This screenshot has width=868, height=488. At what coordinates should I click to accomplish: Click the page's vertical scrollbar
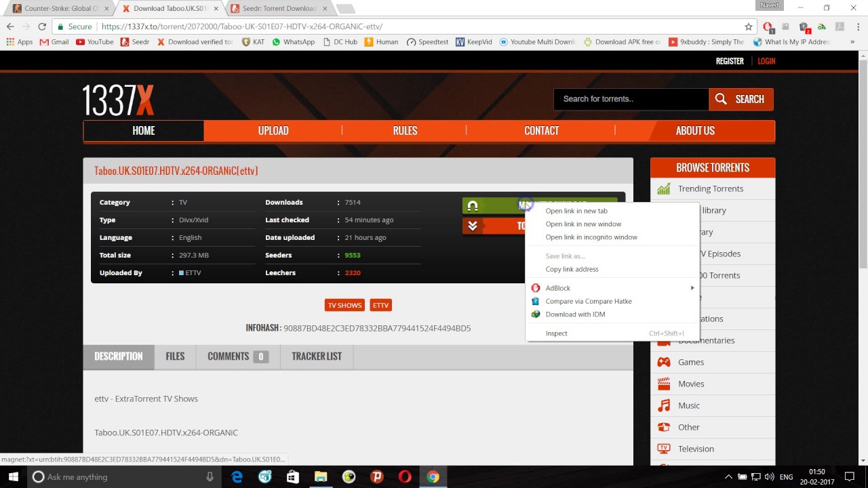coord(863,163)
